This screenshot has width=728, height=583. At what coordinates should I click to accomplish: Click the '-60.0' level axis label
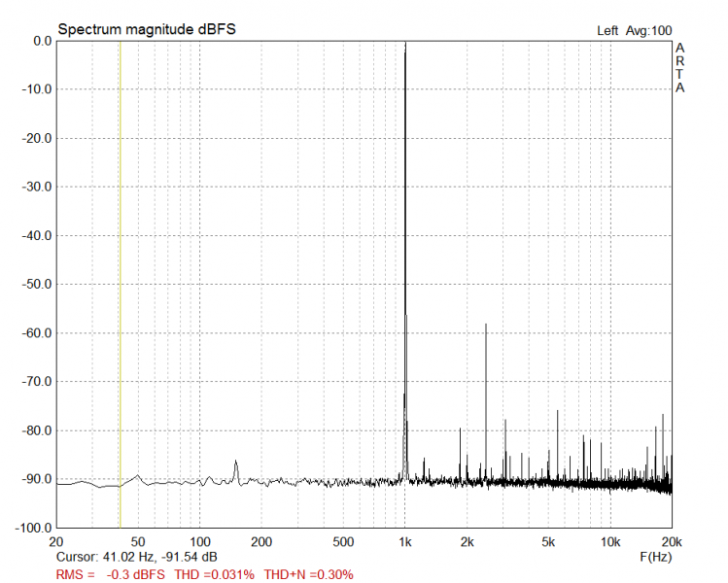37,333
